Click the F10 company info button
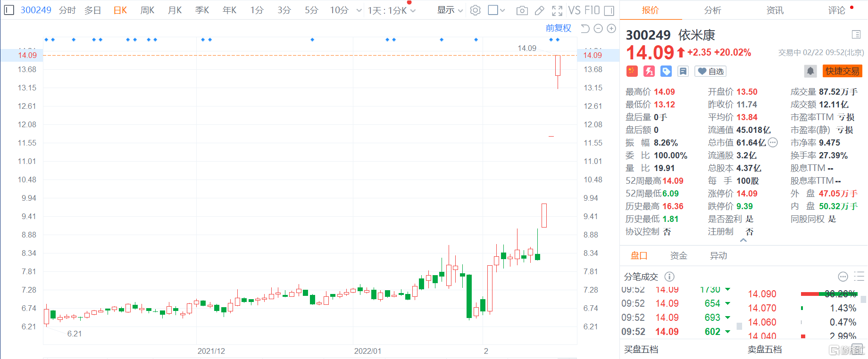Screen dimensions: 868x359 tap(592, 10)
